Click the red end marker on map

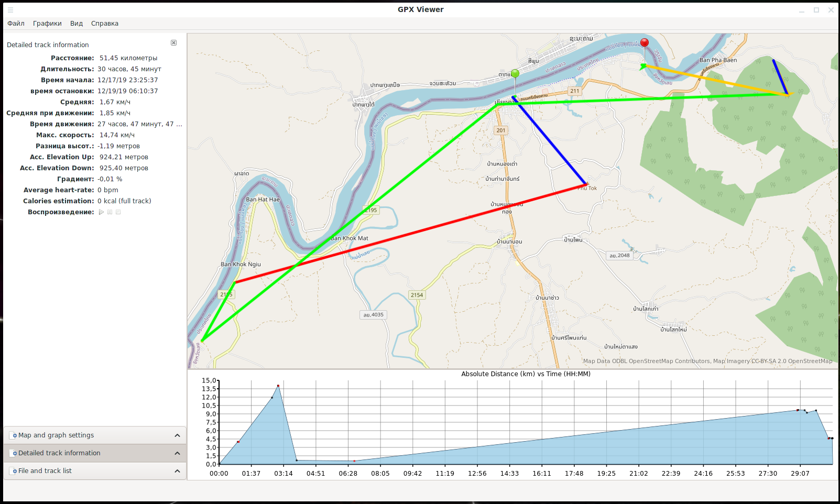[645, 43]
